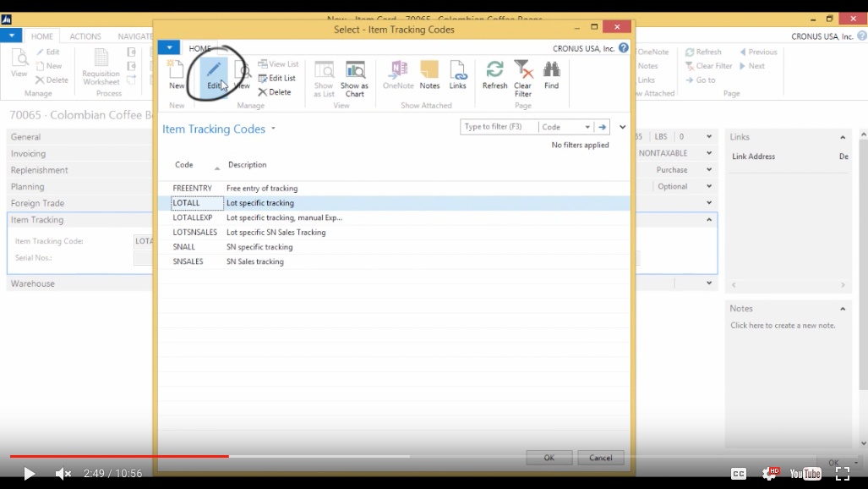This screenshot has width=868, height=489.
Task: Click Show as Chart icon
Action: (x=354, y=79)
